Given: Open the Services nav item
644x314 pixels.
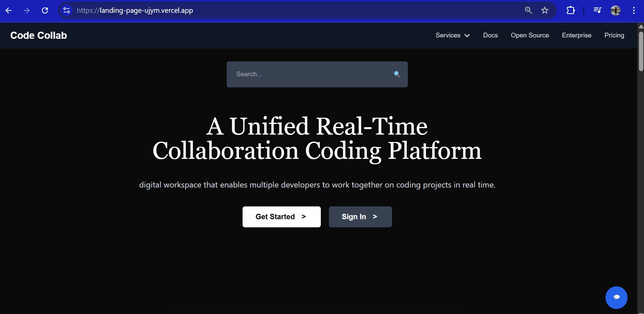Looking at the screenshot, I should (x=453, y=35).
